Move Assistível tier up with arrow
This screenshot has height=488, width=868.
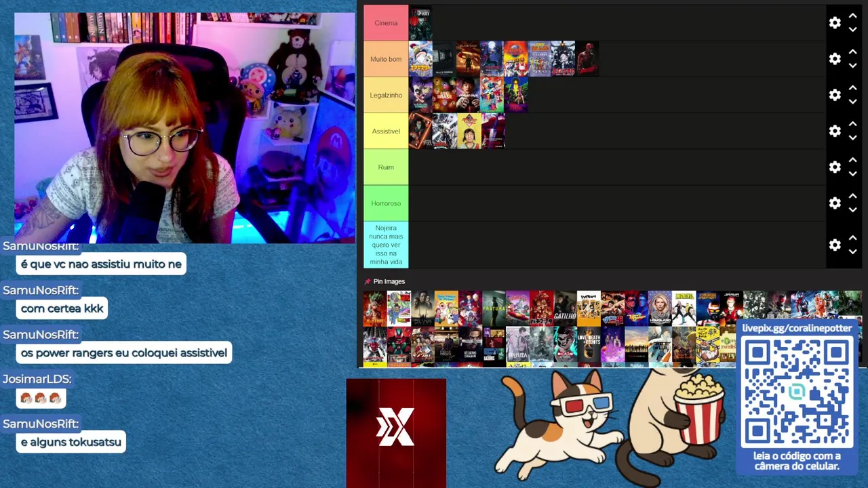853,124
